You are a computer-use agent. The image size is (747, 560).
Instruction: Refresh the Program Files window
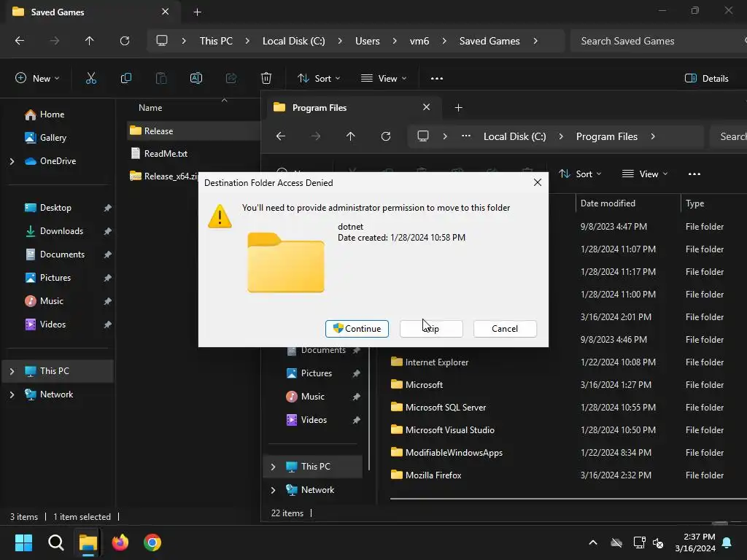(386, 136)
